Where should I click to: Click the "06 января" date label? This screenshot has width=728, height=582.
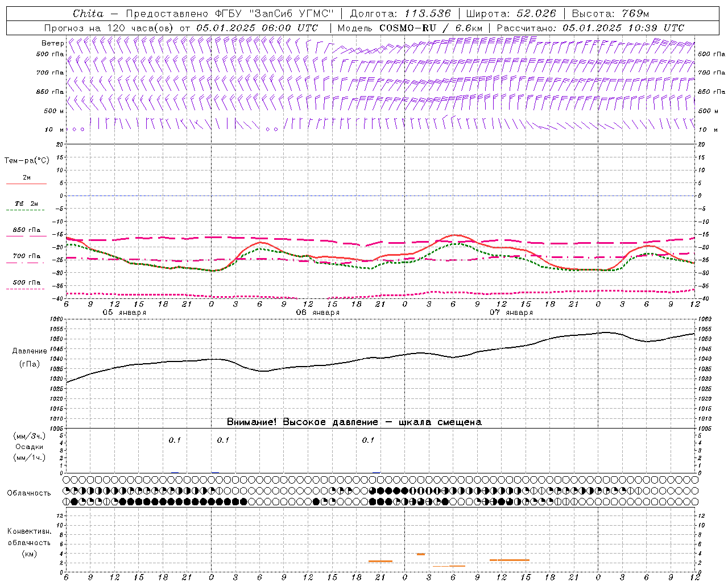(317, 313)
